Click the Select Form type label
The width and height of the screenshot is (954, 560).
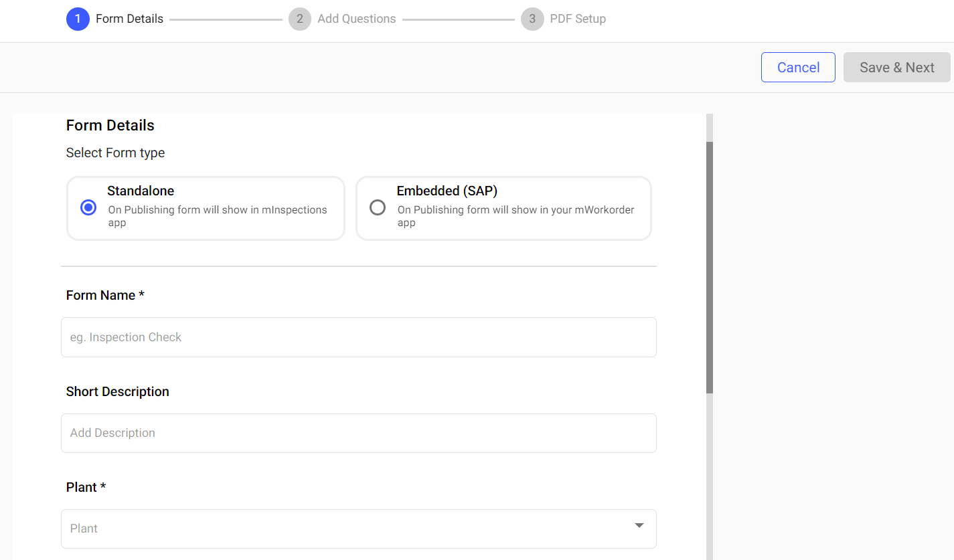pos(115,153)
